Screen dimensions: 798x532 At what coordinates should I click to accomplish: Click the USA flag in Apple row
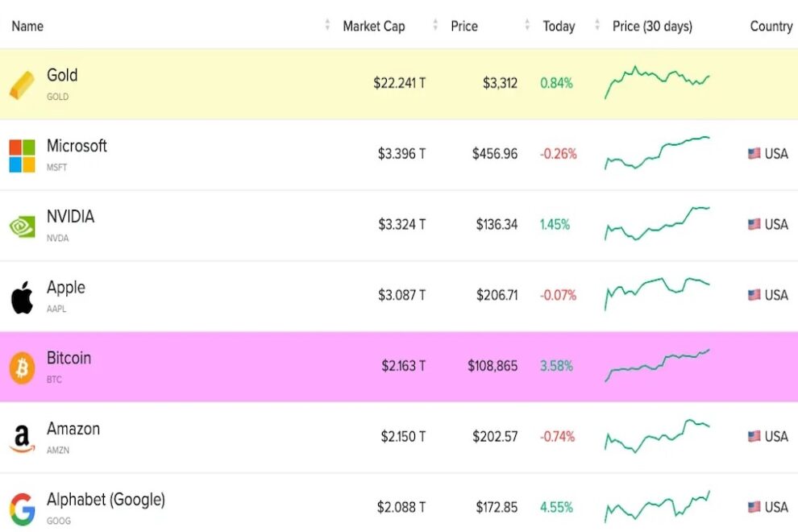[754, 295]
